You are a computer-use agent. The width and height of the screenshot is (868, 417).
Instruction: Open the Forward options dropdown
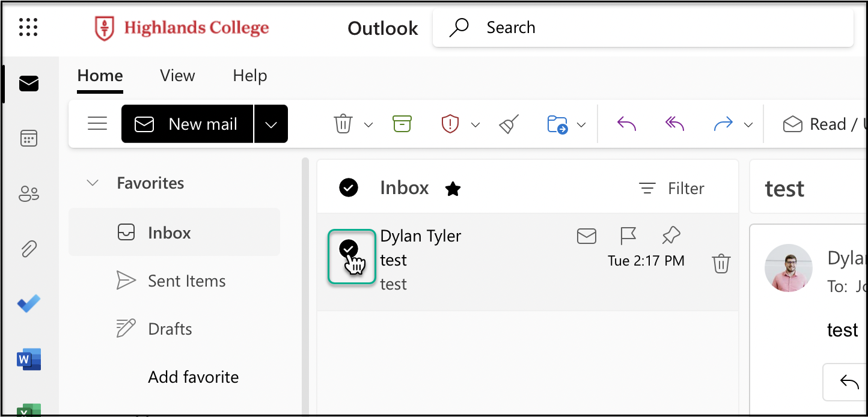pyautogui.click(x=748, y=123)
